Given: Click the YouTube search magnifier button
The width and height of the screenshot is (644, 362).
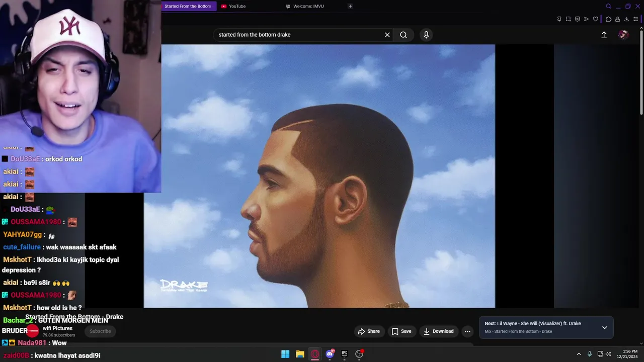Looking at the screenshot, I should [404, 35].
